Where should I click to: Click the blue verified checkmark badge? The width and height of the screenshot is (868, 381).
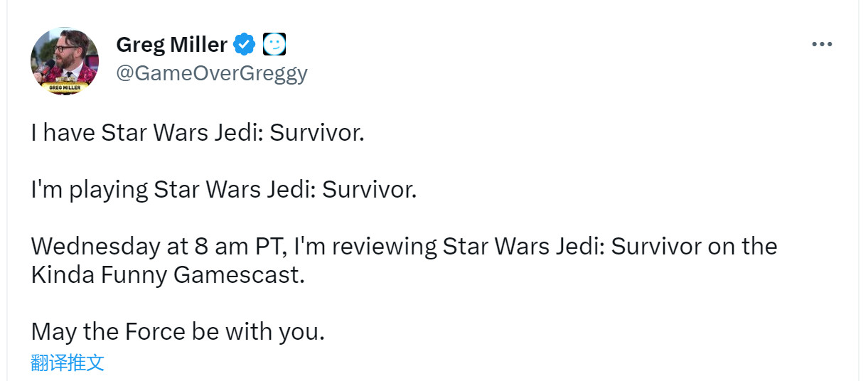pyautogui.click(x=245, y=45)
